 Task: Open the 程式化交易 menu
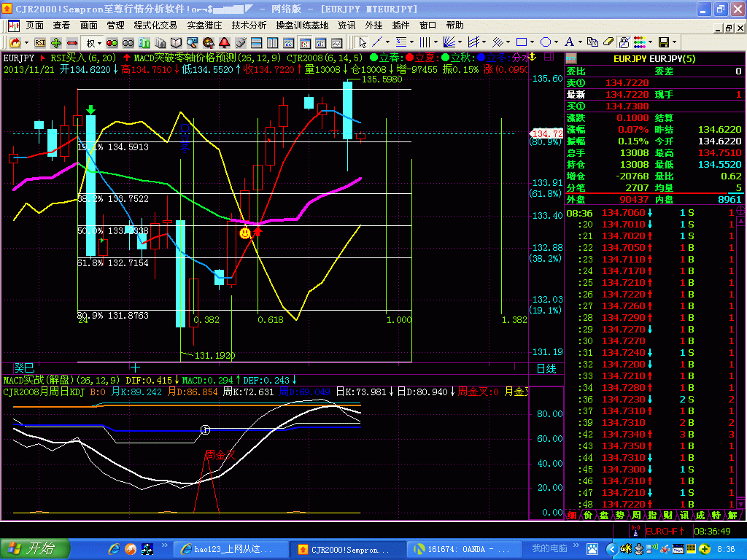pyautogui.click(x=155, y=26)
